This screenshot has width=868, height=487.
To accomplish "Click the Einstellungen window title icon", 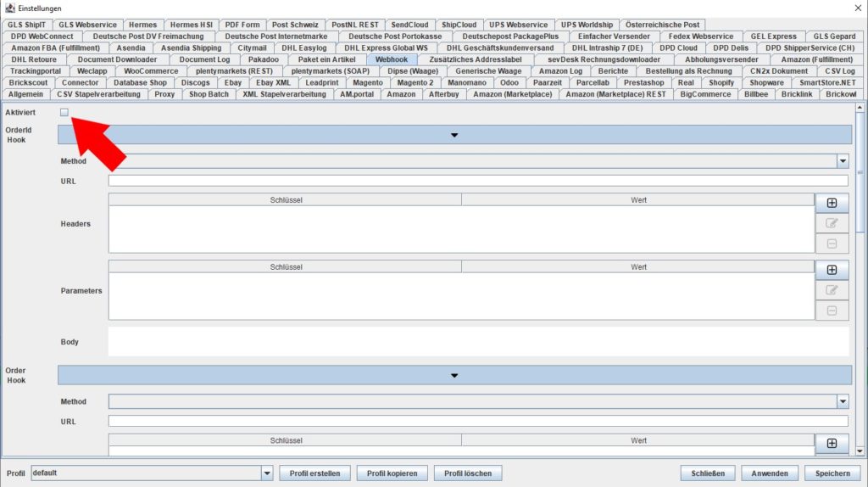I will 9,8.
